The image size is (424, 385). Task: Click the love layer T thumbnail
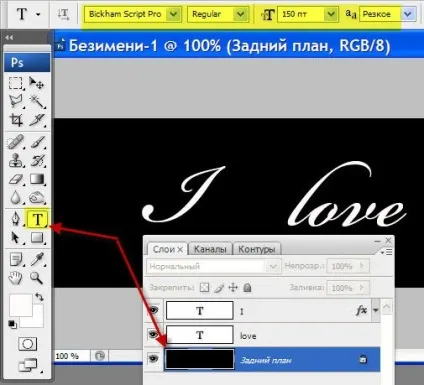[x=200, y=335]
